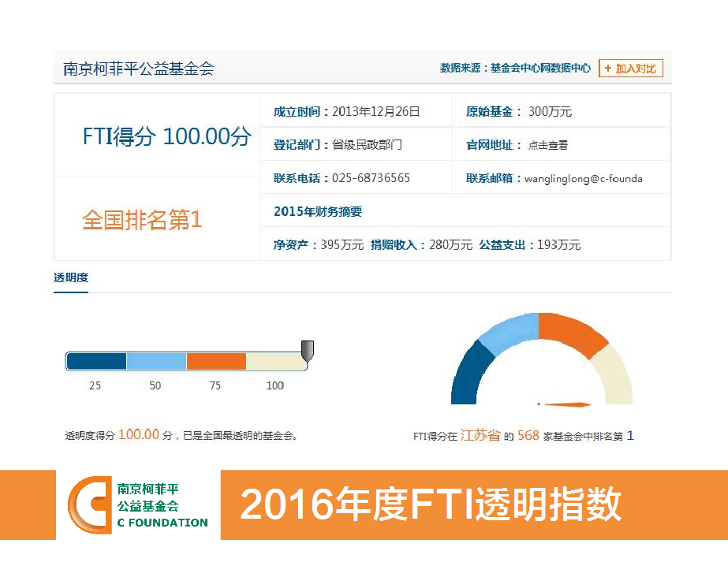The width and height of the screenshot is (728, 562).
Task: Click the light blue arc of the gauge
Action: 511,332
